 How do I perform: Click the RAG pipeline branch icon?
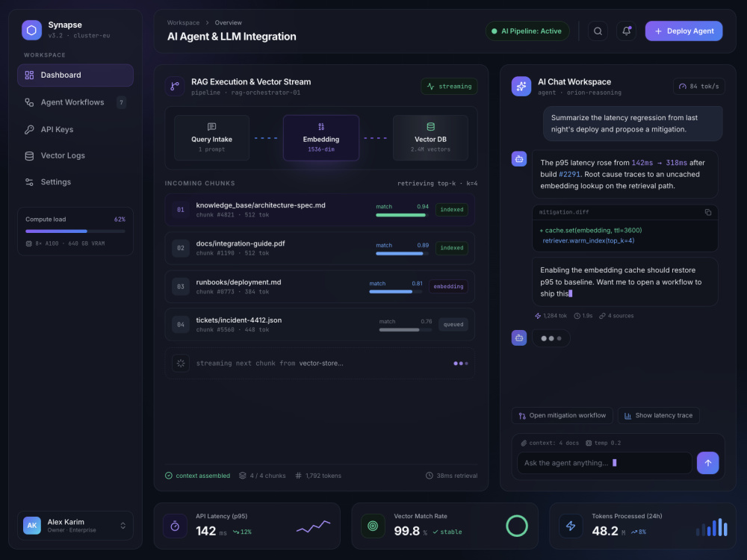pos(175,86)
